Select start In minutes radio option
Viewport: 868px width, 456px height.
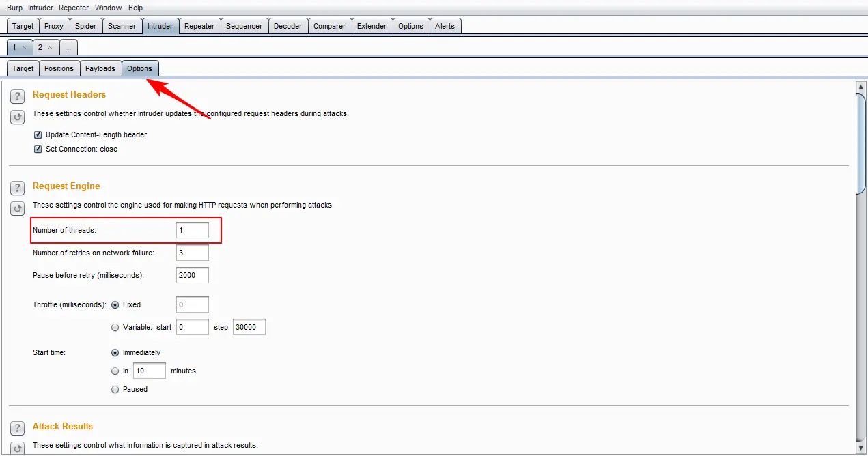point(115,371)
